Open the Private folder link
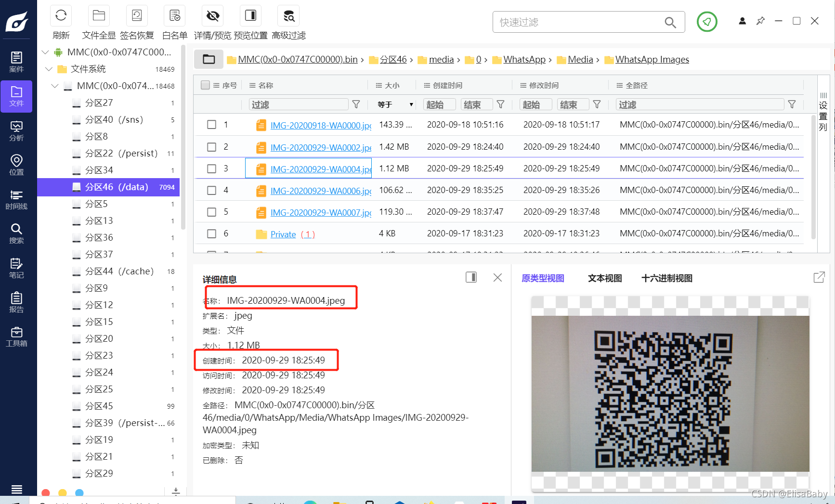Screen dimensions: 835x504 [283, 234]
